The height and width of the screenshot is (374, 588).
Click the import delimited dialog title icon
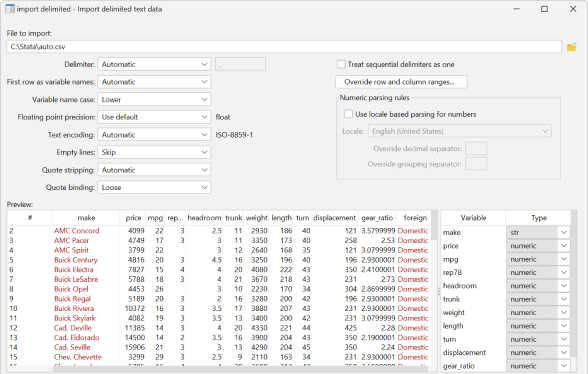point(10,9)
